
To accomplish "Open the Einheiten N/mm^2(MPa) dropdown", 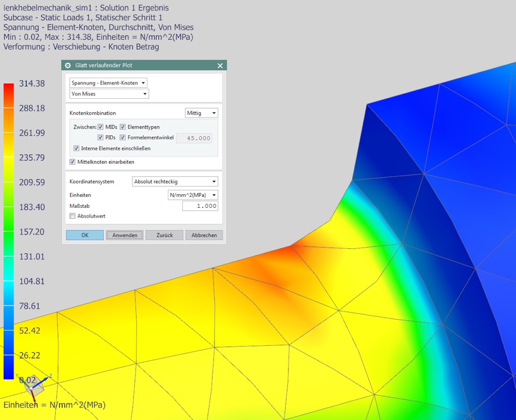I will [x=193, y=195].
